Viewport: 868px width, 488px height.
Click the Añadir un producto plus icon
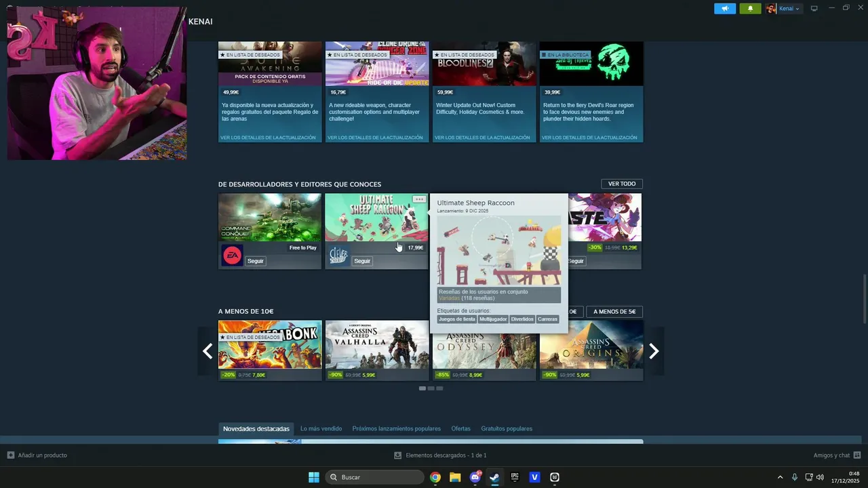point(10,455)
